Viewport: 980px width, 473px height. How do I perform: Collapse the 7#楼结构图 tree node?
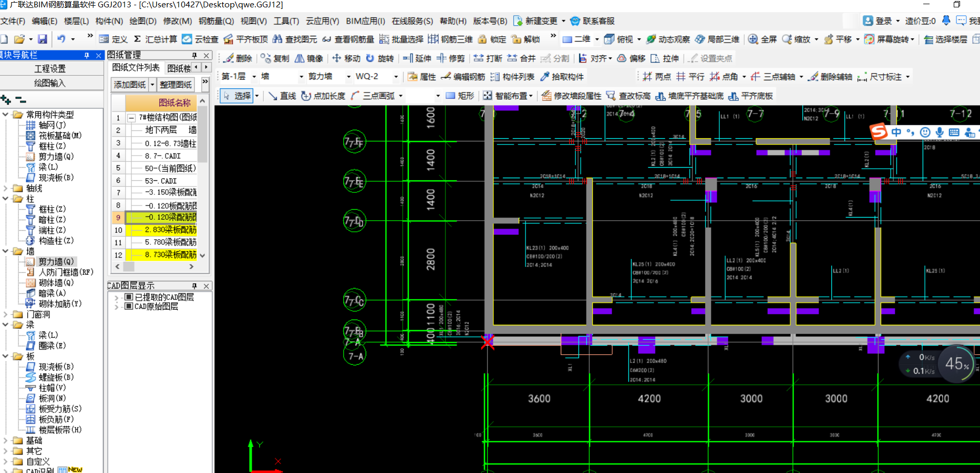coord(131,118)
